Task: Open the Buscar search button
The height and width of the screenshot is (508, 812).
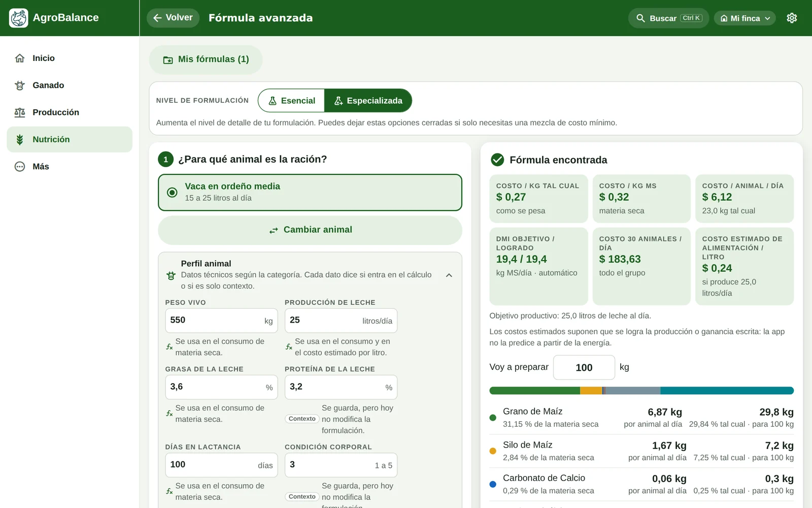Action: (668, 18)
